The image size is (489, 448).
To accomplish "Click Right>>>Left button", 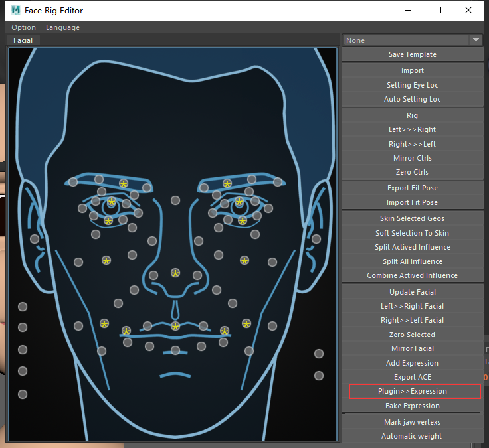I will pos(413,144).
